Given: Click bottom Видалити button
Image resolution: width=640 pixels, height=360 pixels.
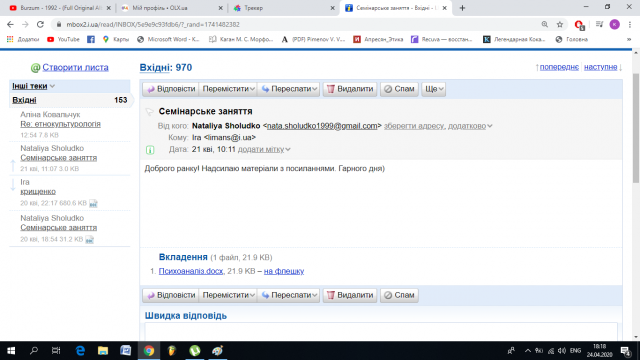Looking at the screenshot, I should pos(350,295).
